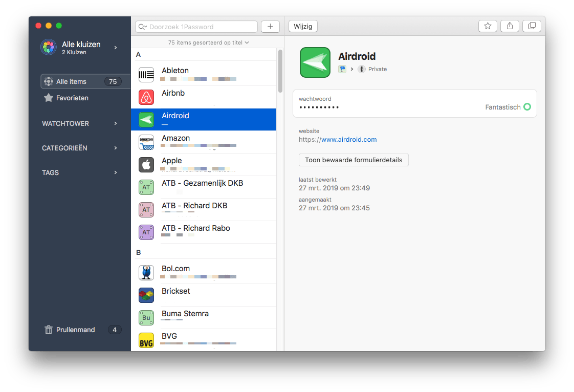Select the Buma Stemra list entry
The width and height of the screenshot is (574, 392).
tap(204, 318)
